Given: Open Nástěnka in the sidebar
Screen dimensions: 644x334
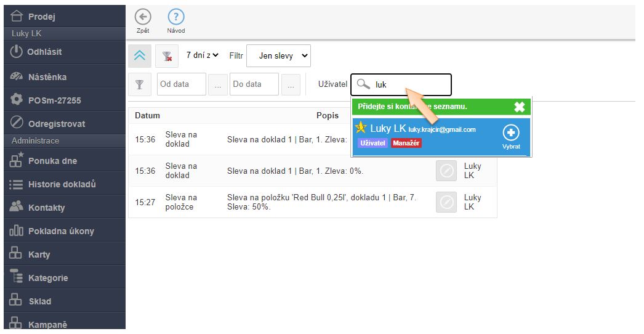Looking at the screenshot, I should point(47,77).
